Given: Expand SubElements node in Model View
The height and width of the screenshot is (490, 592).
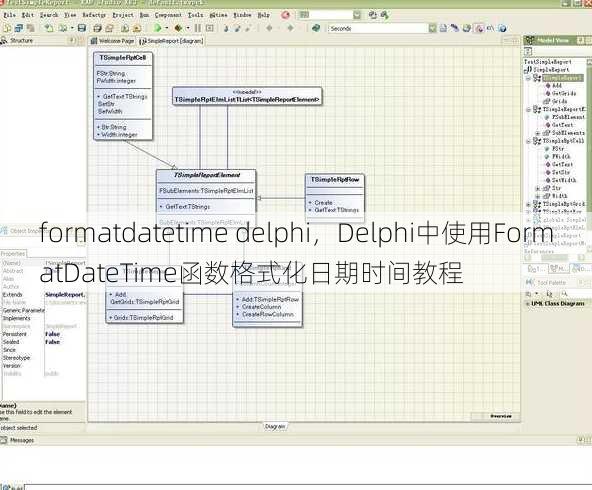Looking at the screenshot, I should pyautogui.click(x=537, y=133).
